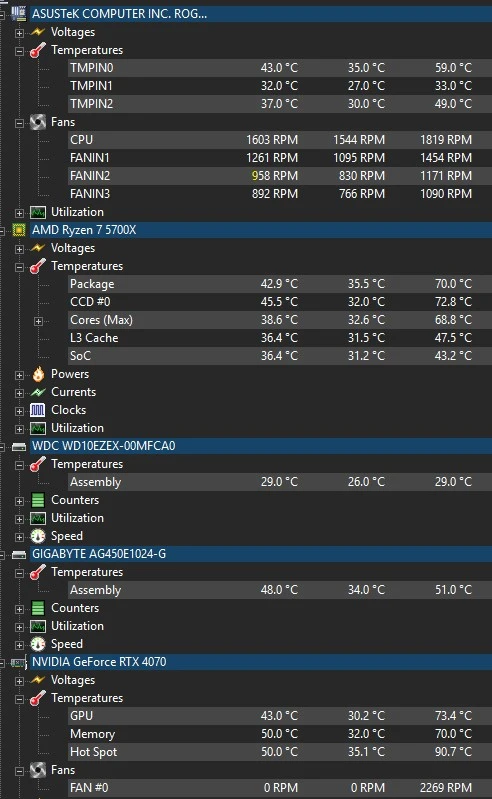492x799 pixels.
Task: Expand the GIGABYTE Counters node
Action: tap(19, 609)
